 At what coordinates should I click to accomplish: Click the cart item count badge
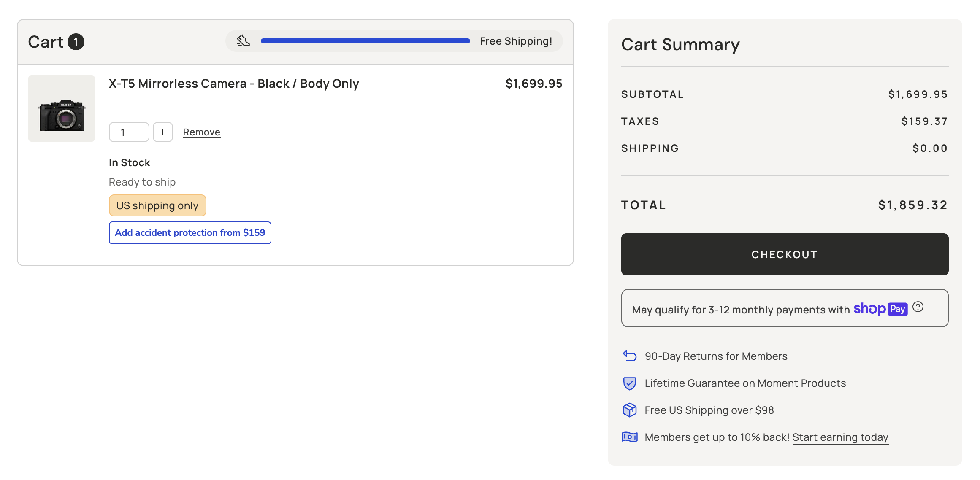76,42
